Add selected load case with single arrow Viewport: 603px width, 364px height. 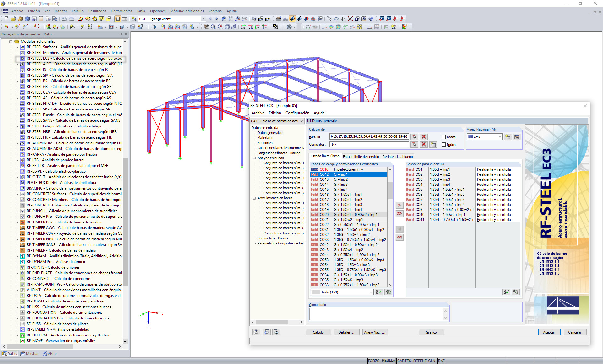(x=399, y=205)
